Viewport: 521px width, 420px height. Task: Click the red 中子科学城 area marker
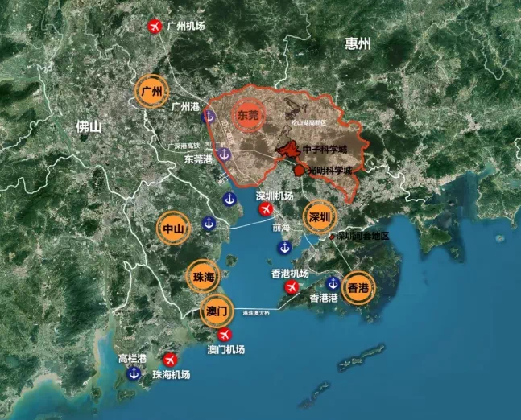[289, 150]
